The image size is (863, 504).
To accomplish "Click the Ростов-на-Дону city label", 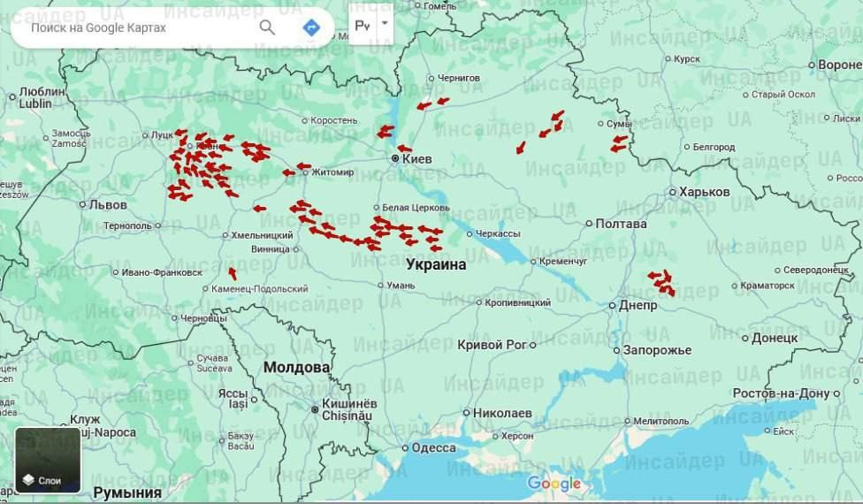I will (x=784, y=393).
